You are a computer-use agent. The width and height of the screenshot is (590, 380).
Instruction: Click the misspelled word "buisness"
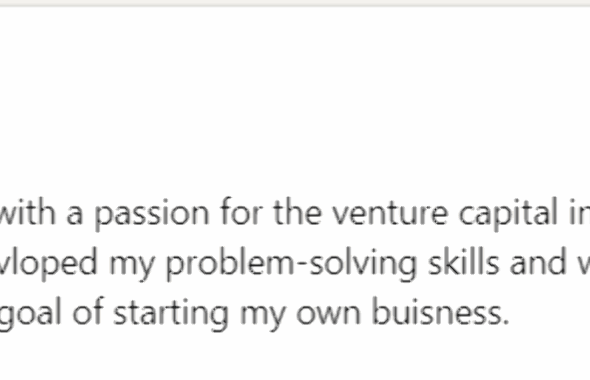437,312
